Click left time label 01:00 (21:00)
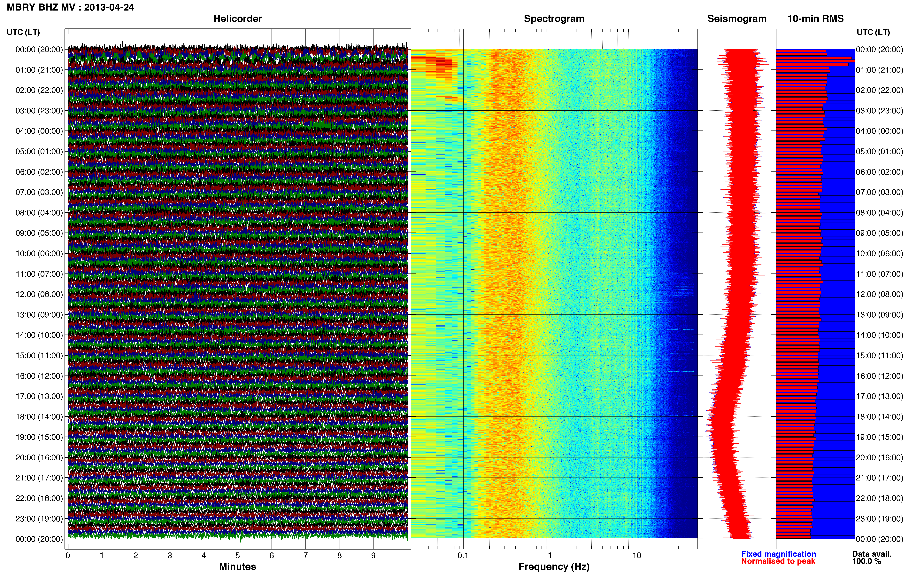 pos(39,70)
